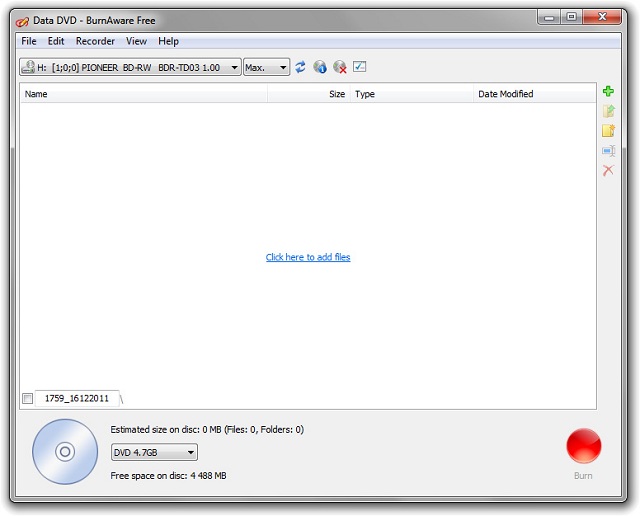Create a new folder with sidebar icon
The height and width of the screenshot is (516, 640).
point(608,131)
